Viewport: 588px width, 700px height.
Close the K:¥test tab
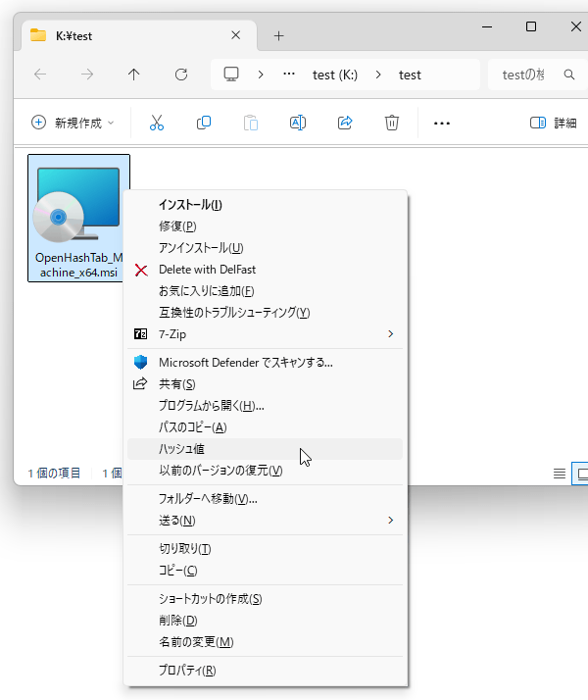(236, 35)
